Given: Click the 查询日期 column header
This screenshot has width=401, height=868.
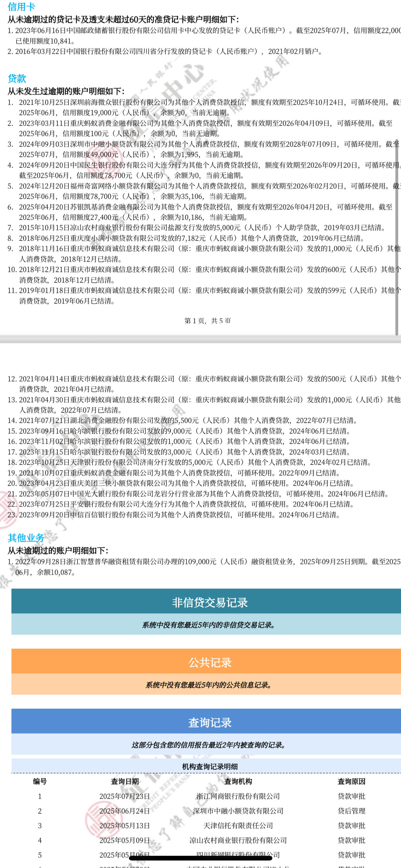Looking at the screenshot, I should [125, 781].
